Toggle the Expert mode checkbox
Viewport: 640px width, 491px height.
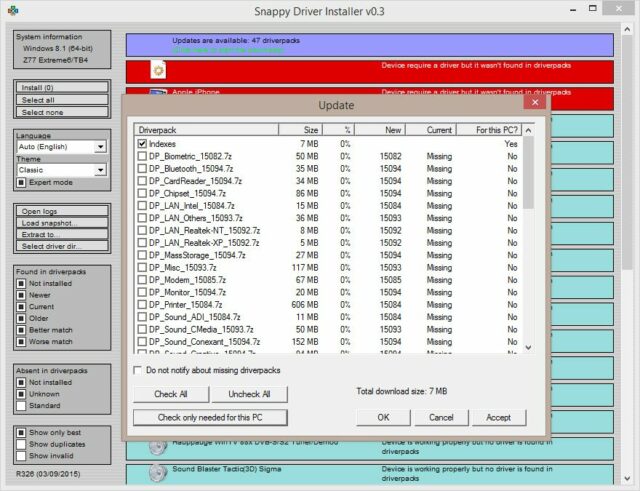[22, 183]
